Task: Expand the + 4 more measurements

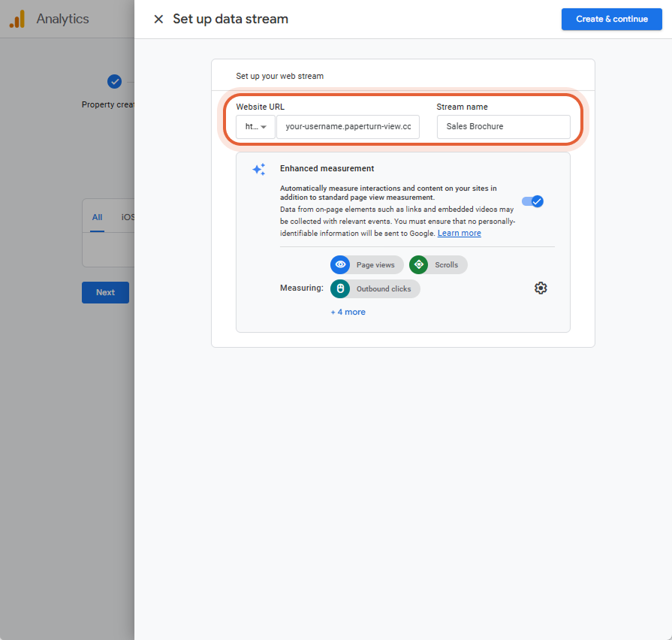Action: point(348,312)
